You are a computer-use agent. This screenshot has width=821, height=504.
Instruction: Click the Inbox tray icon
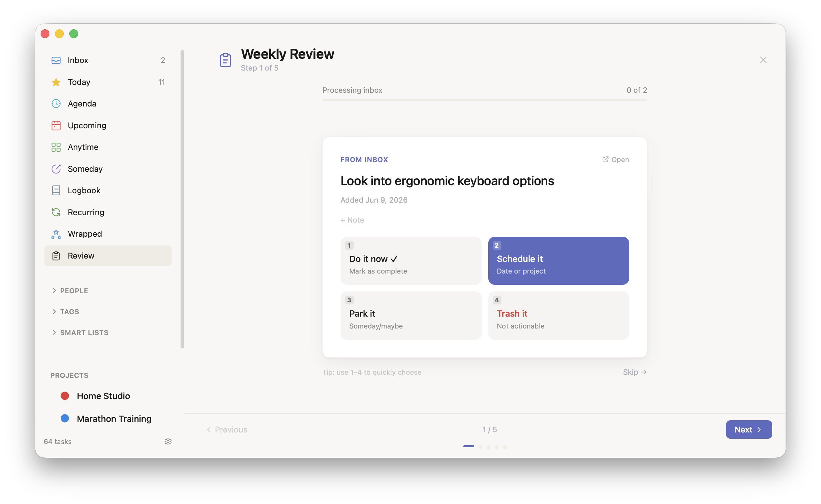[56, 60]
